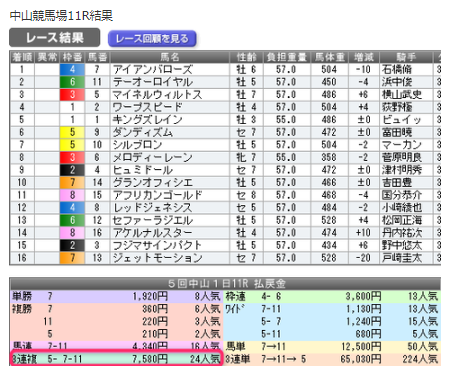Click the red frame 3 cell for マイネルウィルトス
455x374 pixels.
pyautogui.click(x=72, y=95)
